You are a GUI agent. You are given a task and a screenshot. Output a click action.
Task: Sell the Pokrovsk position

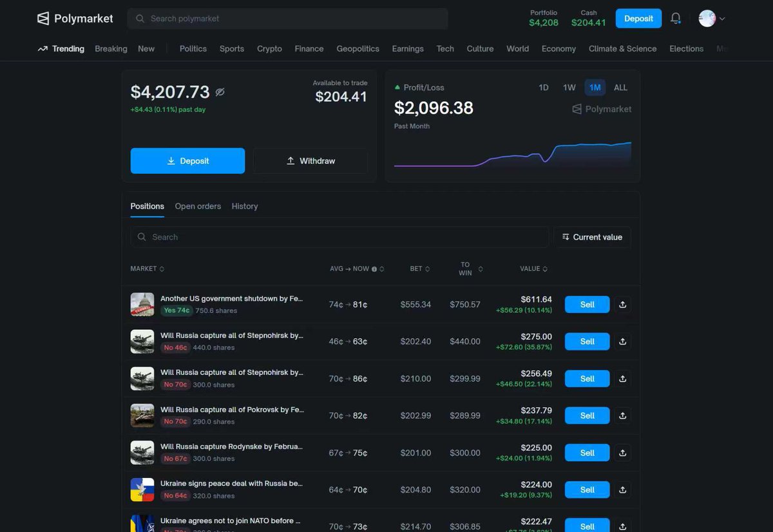click(587, 415)
